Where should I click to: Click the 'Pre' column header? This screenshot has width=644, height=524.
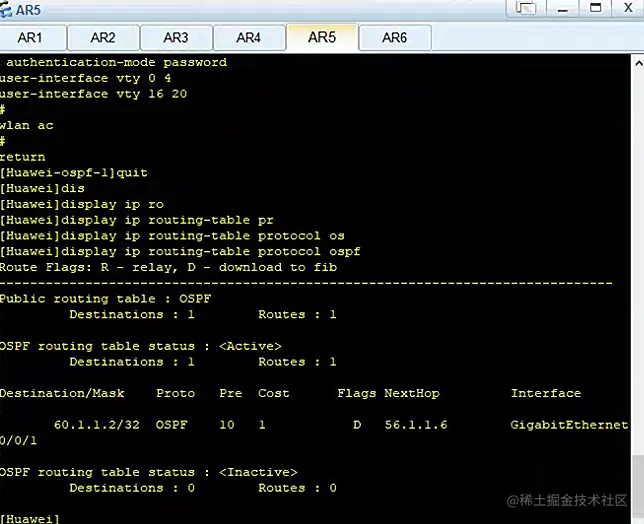coord(230,393)
